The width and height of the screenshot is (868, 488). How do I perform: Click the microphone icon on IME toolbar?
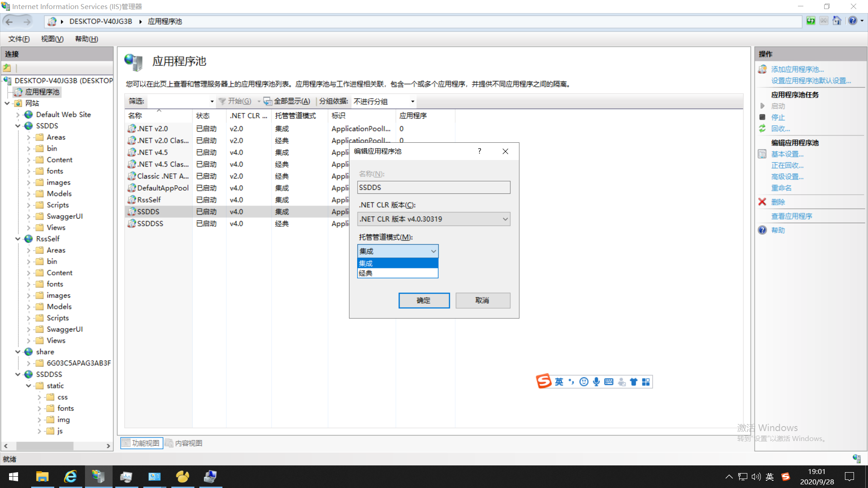[596, 382]
